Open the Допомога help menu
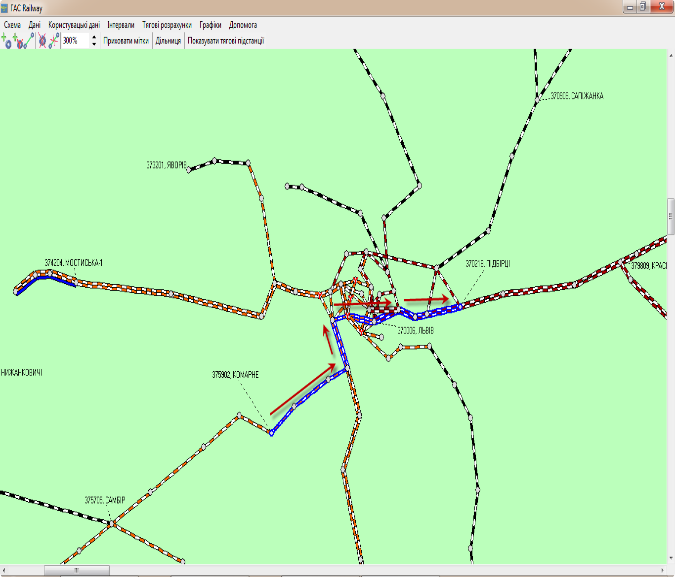The width and height of the screenshot is (675, 577). pyautogui.click(x=244, y=23)
